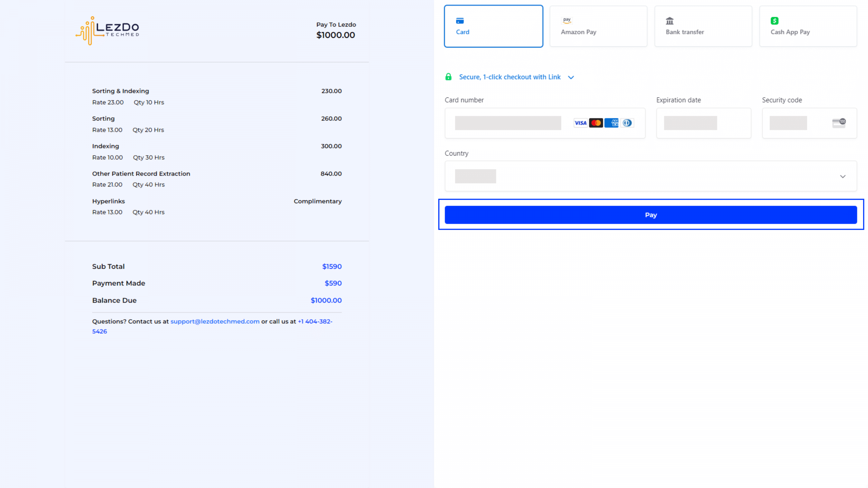Click the Pay To Lezdo heading
Viewport: 868px width, 488px height.
pos(336,25)
